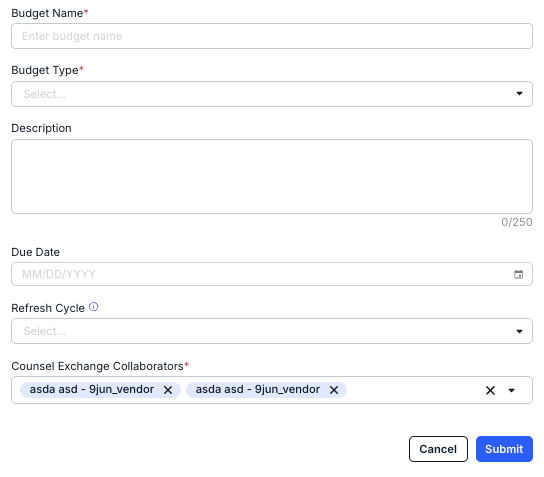Click the Budget Type caret arrow
Image resolution: width=544 pixels, height=477 pixels.
(519, 94)
